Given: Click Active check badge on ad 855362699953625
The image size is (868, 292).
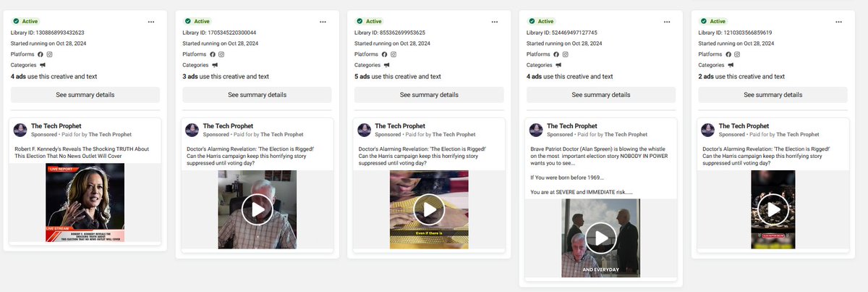Looking at the screenshot, I should coord(370,22).
